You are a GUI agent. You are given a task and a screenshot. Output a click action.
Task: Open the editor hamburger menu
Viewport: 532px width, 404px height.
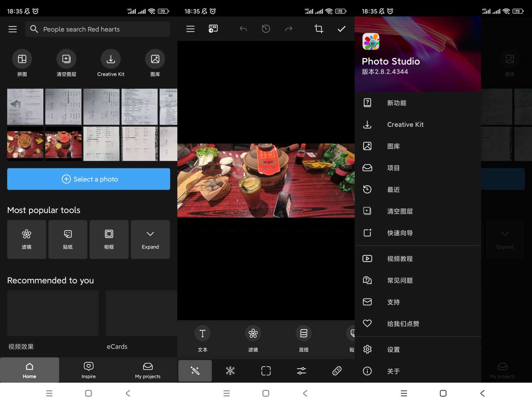190,29
